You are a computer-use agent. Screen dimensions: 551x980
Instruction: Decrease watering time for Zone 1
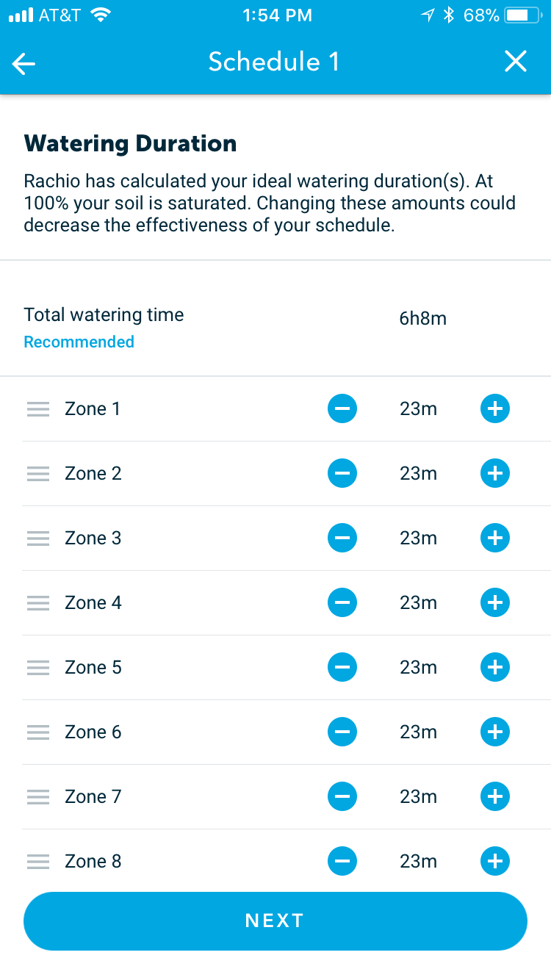point(342,408)
